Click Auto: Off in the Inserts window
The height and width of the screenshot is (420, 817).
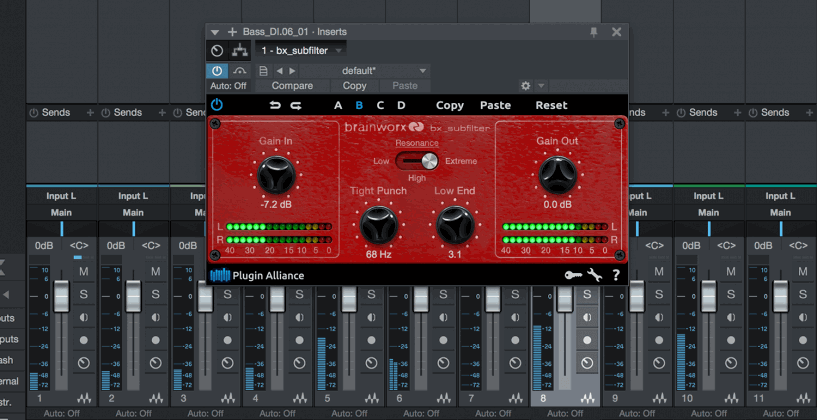pyautogui.click(x=228, y=86)
